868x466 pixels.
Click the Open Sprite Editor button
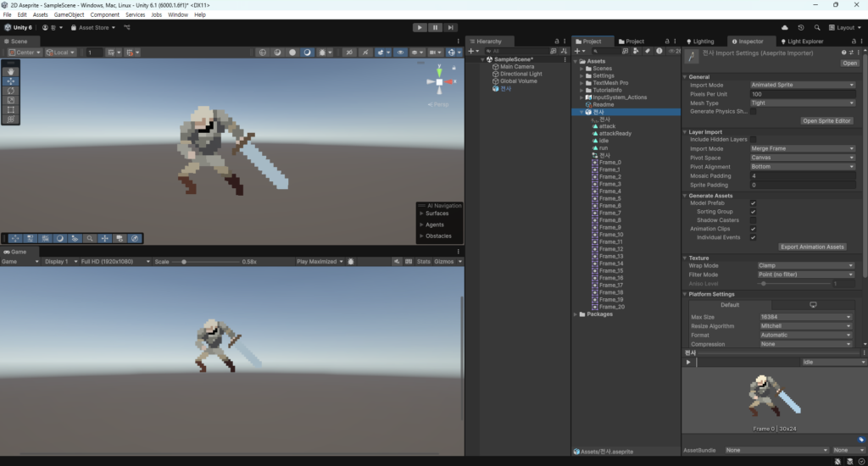tap(826, 120)
